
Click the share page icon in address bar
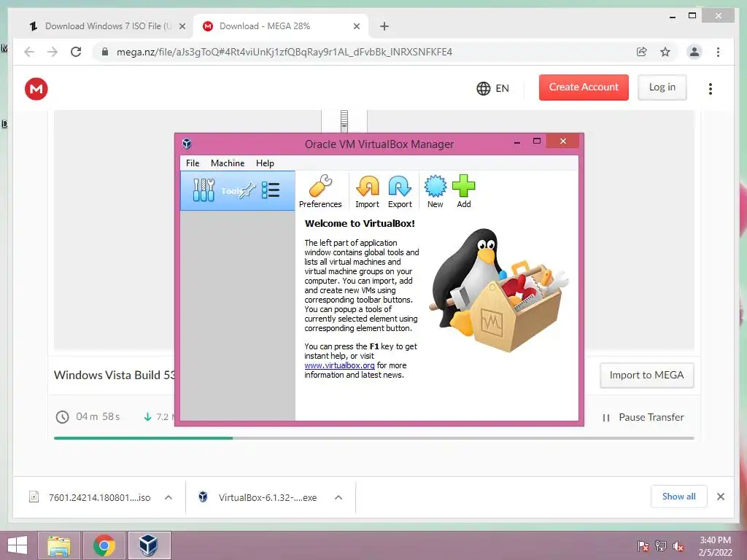[x=642, y=52]
